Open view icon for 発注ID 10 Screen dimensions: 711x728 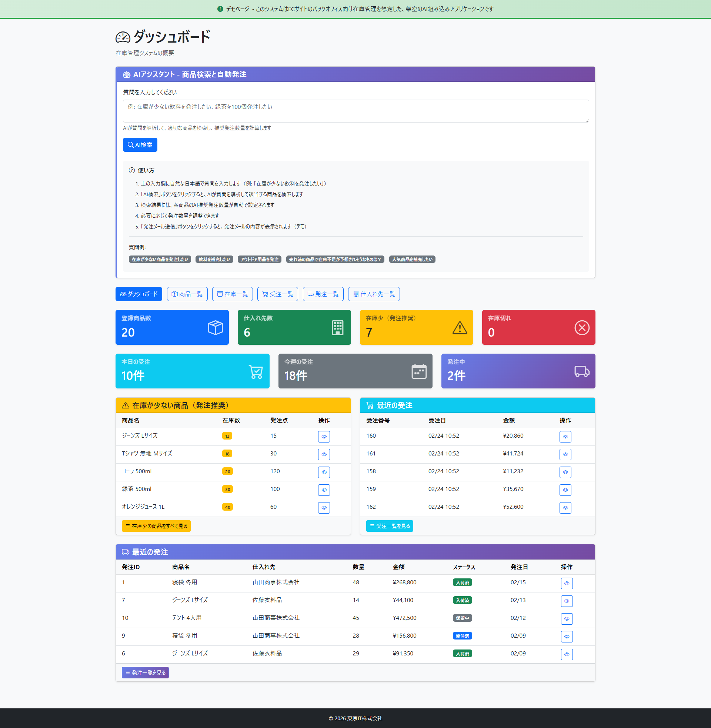click(x=566, y=619)
